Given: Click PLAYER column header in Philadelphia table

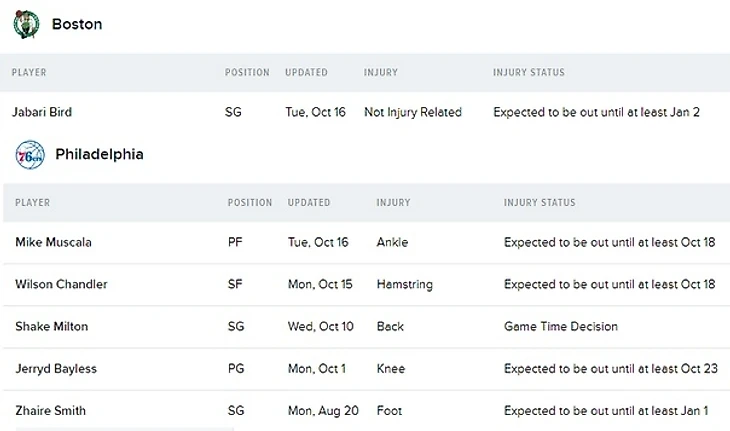Looking at the screenshot, I should (x=33, y=203).
